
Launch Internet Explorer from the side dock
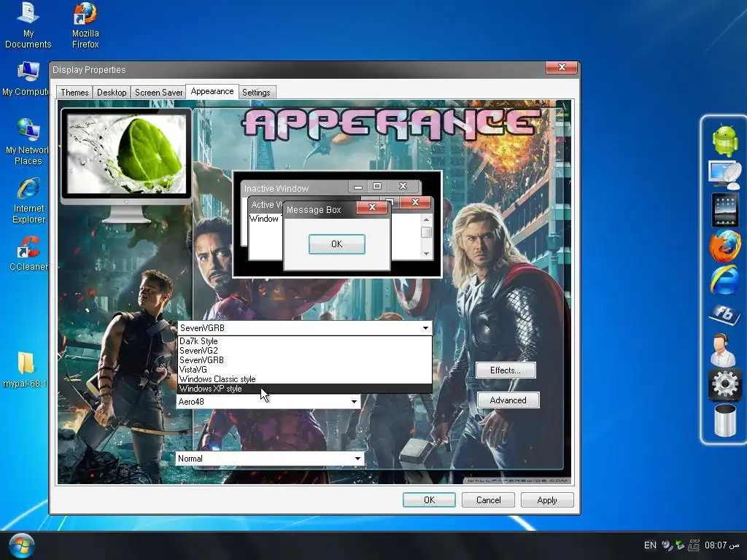point(724,280)
